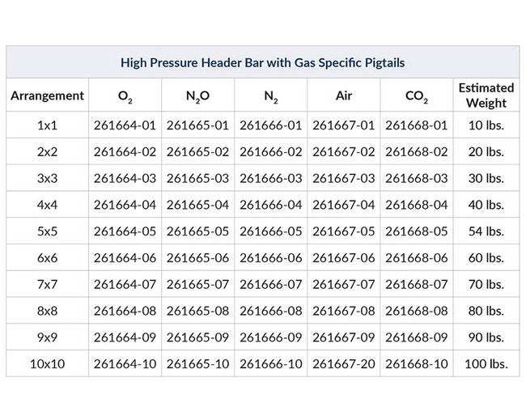Click the table title High Pressure Header Bar
The image size is (526, 420).
(x=262, y=62)
